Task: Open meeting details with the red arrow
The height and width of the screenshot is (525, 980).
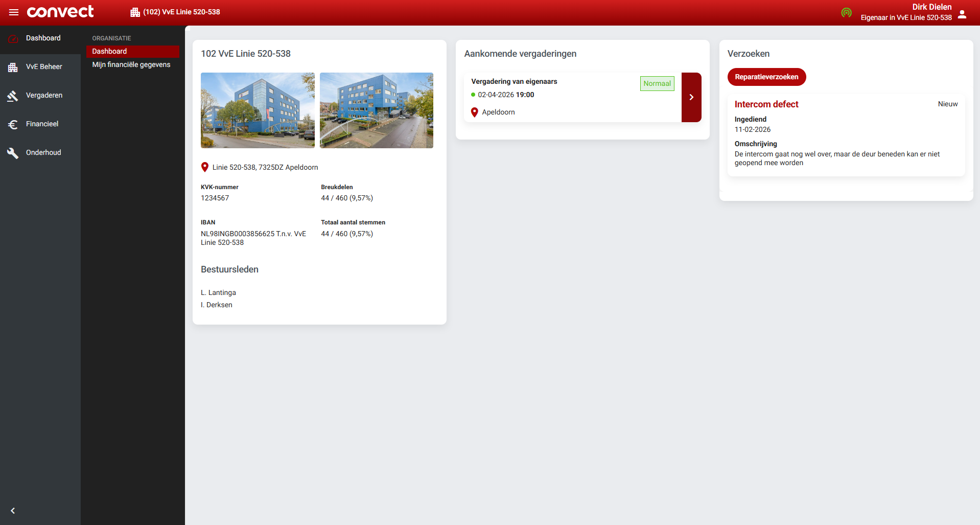Action: pos(691,97)
